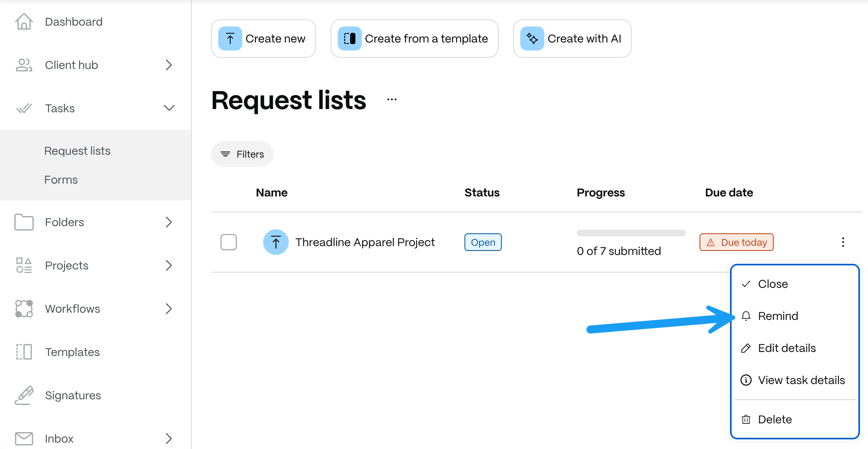868x449 pixels.
Task: Expand the Projects submenu arrow
Action: tap(169, 265)
